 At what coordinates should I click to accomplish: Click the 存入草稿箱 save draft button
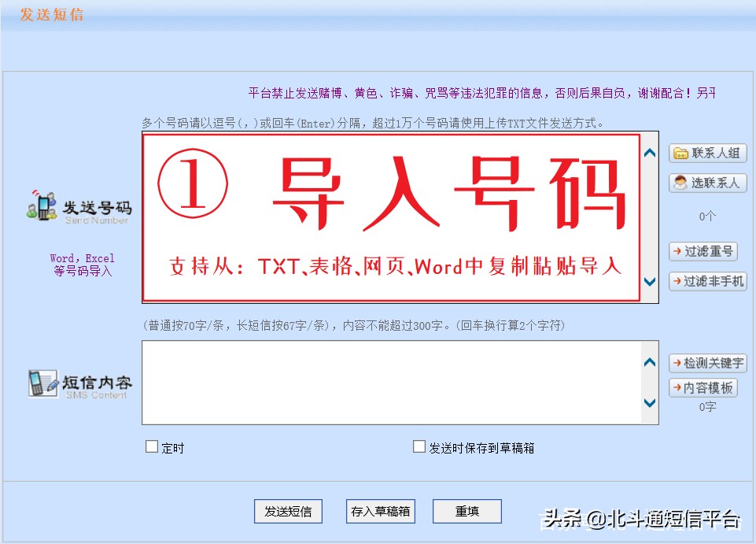tap(380, 511)
